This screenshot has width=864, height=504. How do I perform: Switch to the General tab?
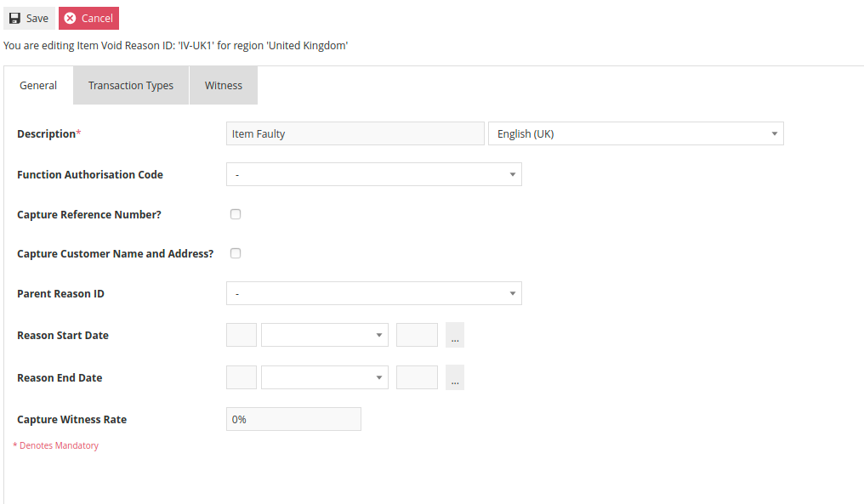click(x=38, y=85)
